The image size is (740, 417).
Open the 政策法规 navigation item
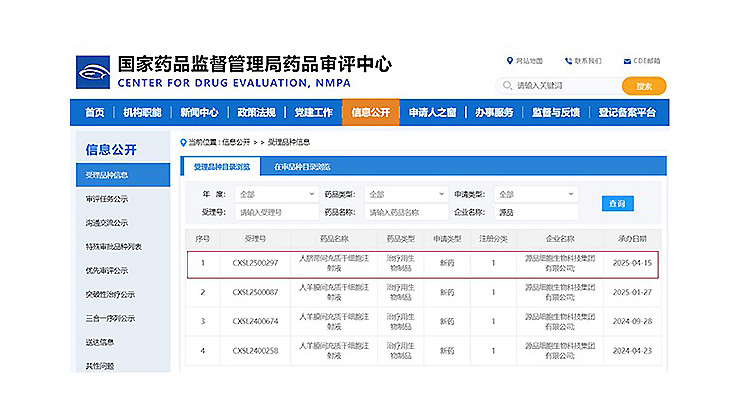tap(257, 112)
